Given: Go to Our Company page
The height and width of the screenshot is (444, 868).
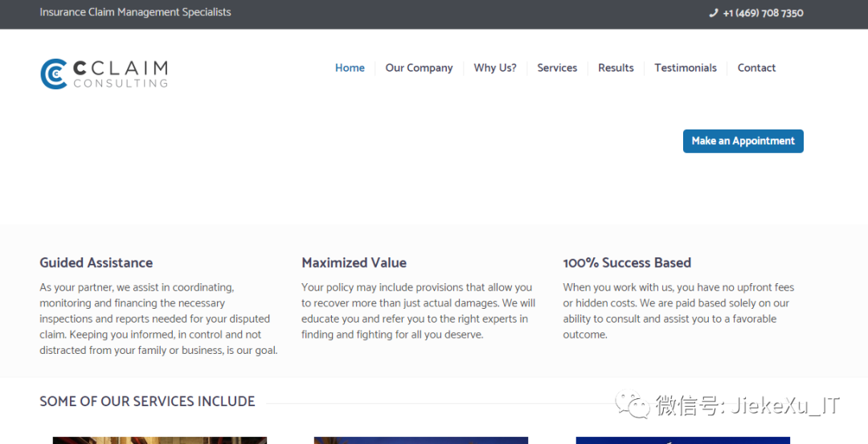Looking at the screenshot, I should pos(419,68).
